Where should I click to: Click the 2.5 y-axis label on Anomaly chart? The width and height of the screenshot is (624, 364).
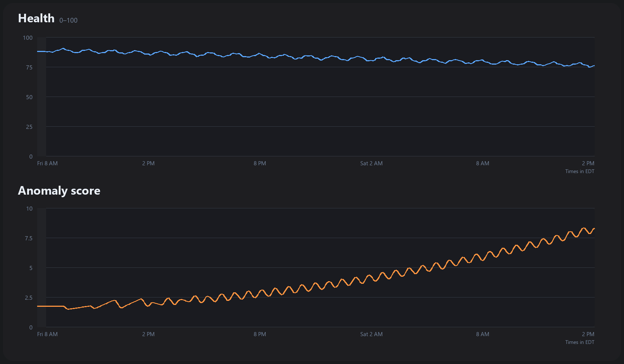point(29,298)
